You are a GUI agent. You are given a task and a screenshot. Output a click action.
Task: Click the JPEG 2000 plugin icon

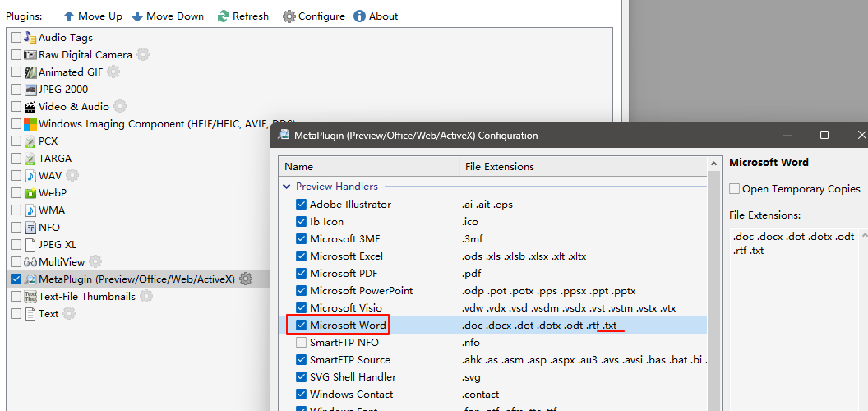(30, 89)
